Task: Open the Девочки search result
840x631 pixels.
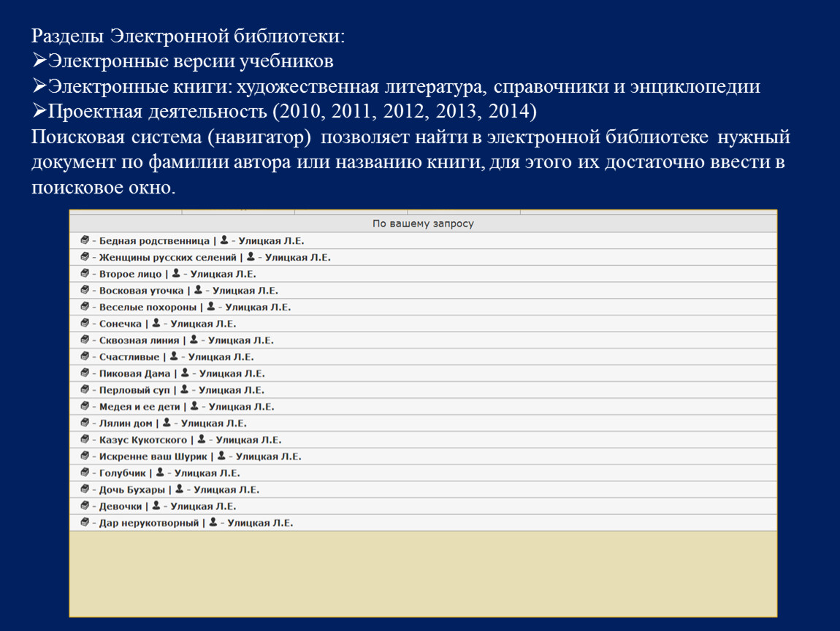Action: tap(121, 506)
